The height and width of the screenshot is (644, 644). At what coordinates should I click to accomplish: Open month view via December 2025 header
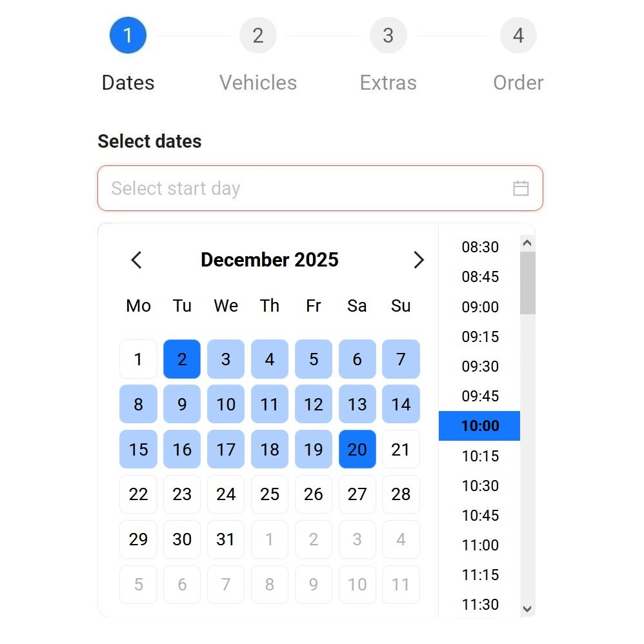[x=270, y=259]
